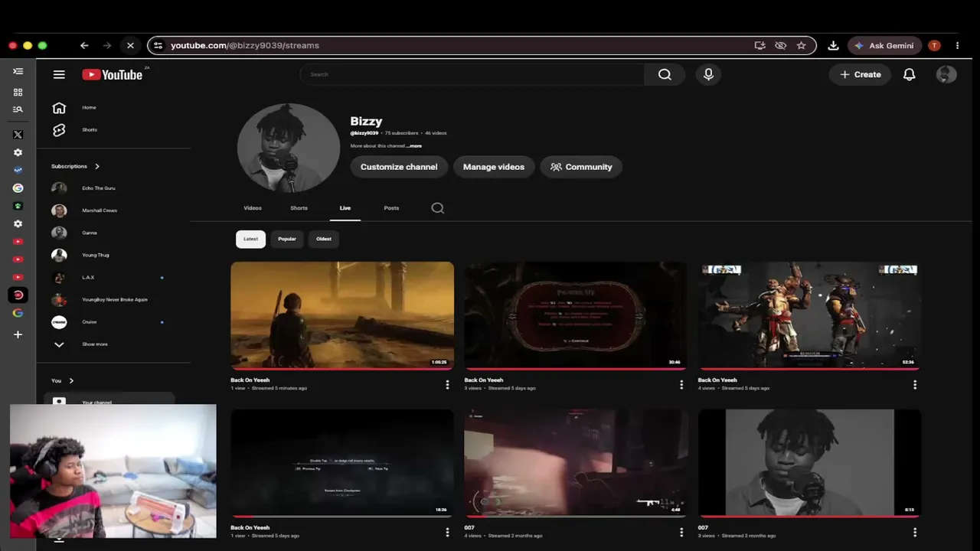Open the 18:26 dark stream thumbnail
980x551 pixels.
(x=342, y=463)
